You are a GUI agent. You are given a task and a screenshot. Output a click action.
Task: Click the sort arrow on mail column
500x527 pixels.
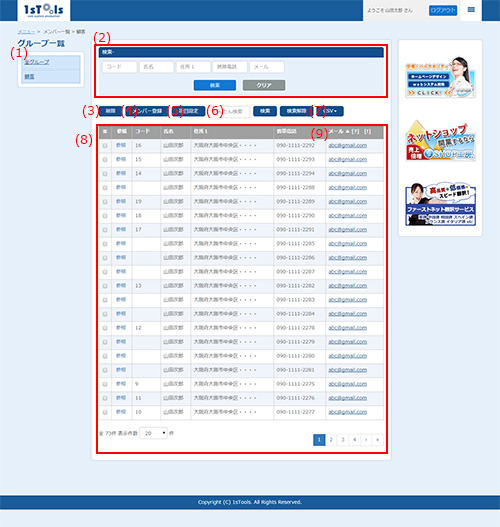click(x=347, y=131)
